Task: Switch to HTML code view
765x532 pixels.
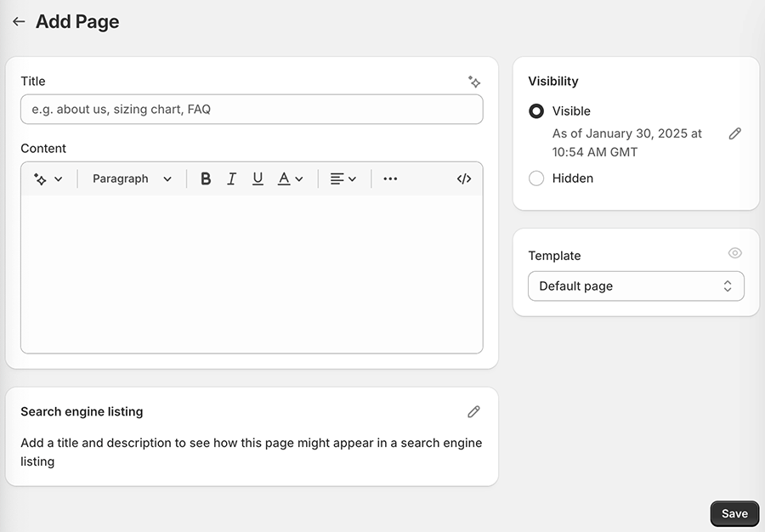Action: click(464, 179)
